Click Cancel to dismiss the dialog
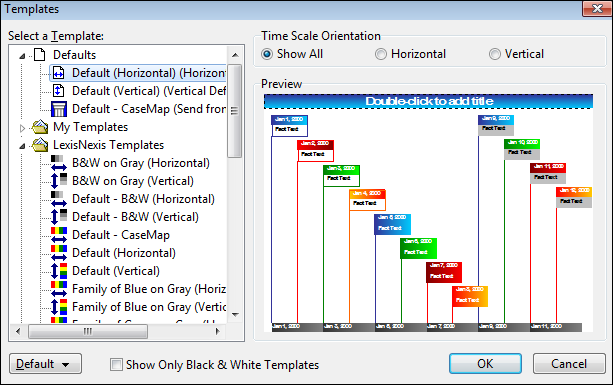This screenshot has width=613, height=385. pos(569,364)
